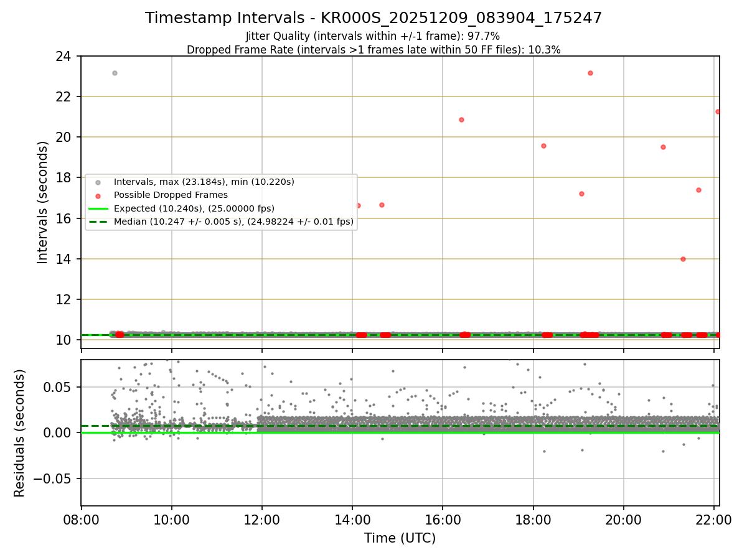The height and width of the screenshot is (560, 747).
Task: Click the 16:00 x-axis tick label
Action: [x=443, y=520]
